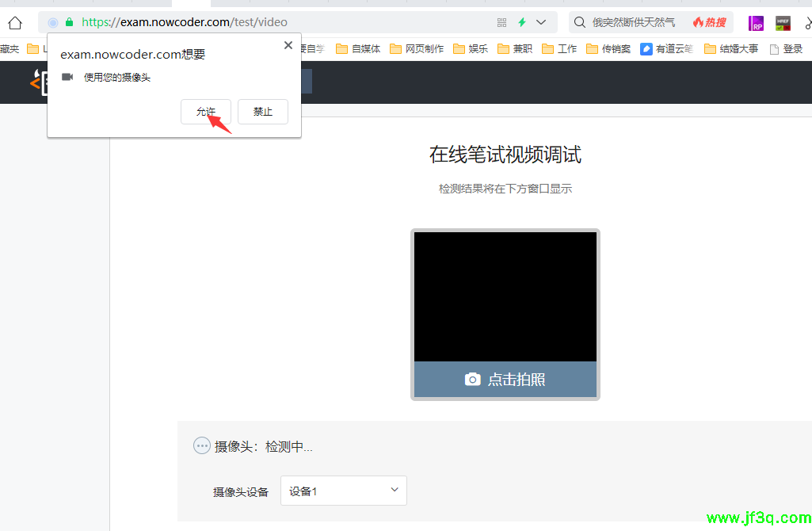Click the black camera preview area

pyautogui.click(x=505, y=296)
